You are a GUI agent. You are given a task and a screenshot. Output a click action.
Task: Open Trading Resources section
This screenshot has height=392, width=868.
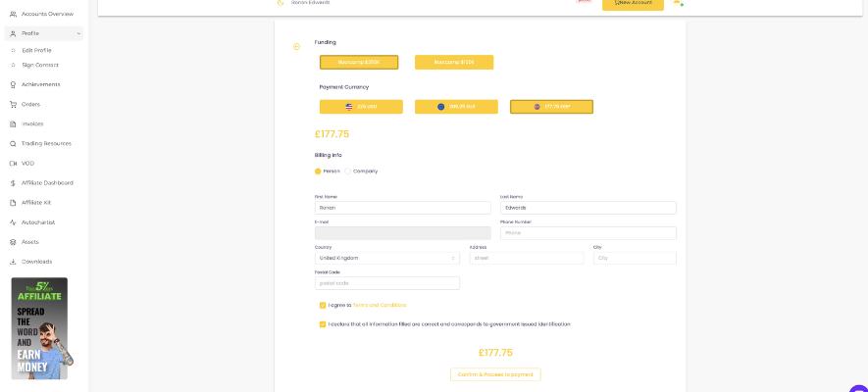click(44, 144)
